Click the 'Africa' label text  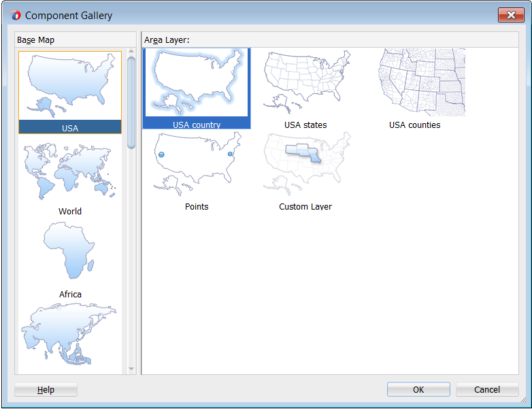pos(70,294)
